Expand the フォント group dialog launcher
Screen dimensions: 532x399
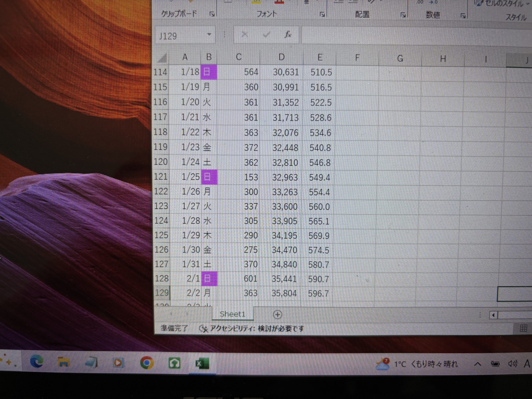tap(322, 15)
